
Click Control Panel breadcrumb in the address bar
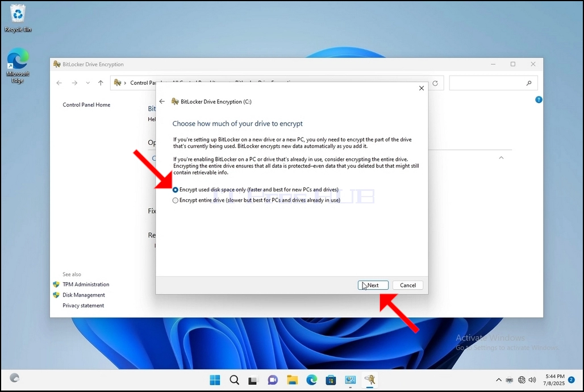tap(142, 83)
